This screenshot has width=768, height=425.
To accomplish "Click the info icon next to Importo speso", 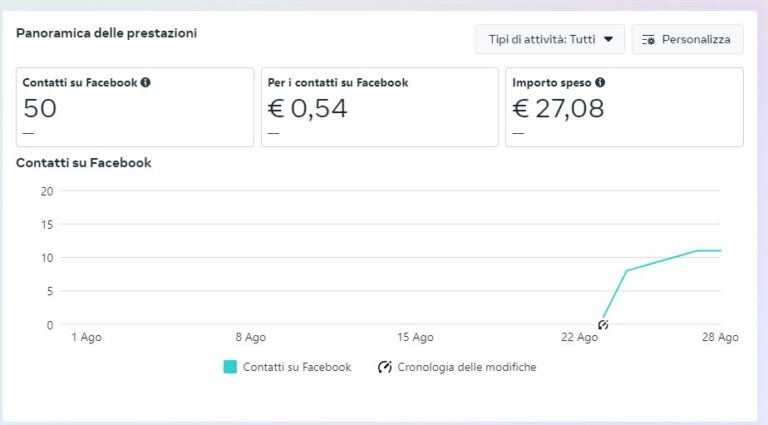I will (x=600, y=82).
